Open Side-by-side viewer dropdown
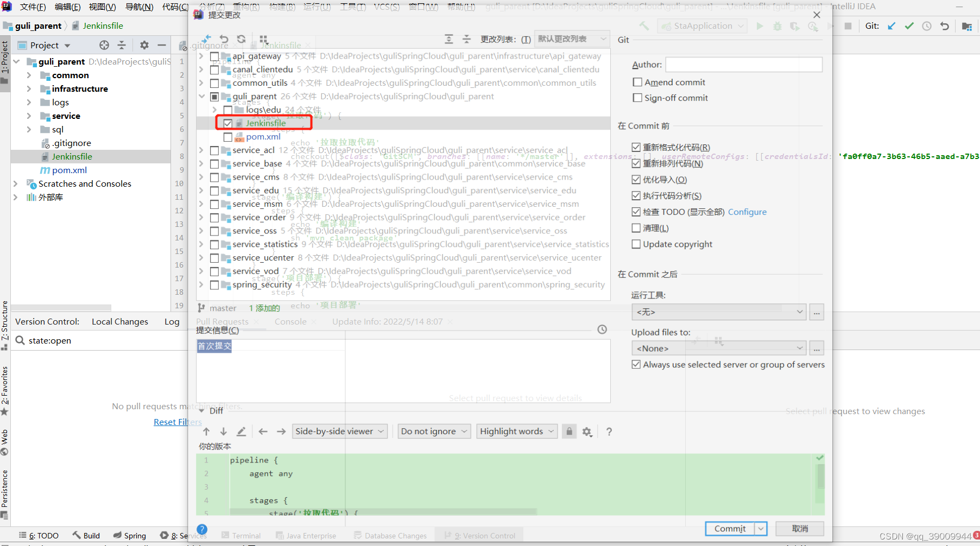This screenshot has height=546, width=980. pos(340,431)
